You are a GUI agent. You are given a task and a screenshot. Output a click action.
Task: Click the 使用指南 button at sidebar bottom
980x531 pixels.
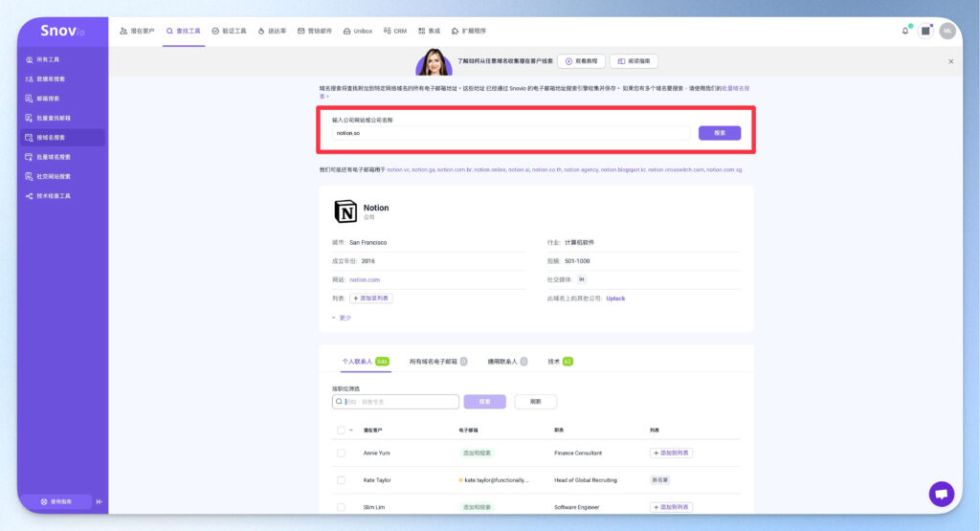tap(56, 501)
